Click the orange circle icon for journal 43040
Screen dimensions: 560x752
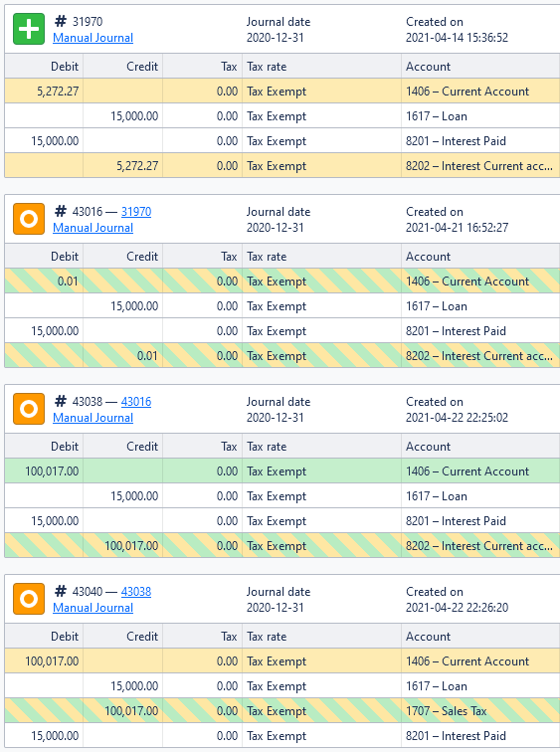(x=29, y=599)
